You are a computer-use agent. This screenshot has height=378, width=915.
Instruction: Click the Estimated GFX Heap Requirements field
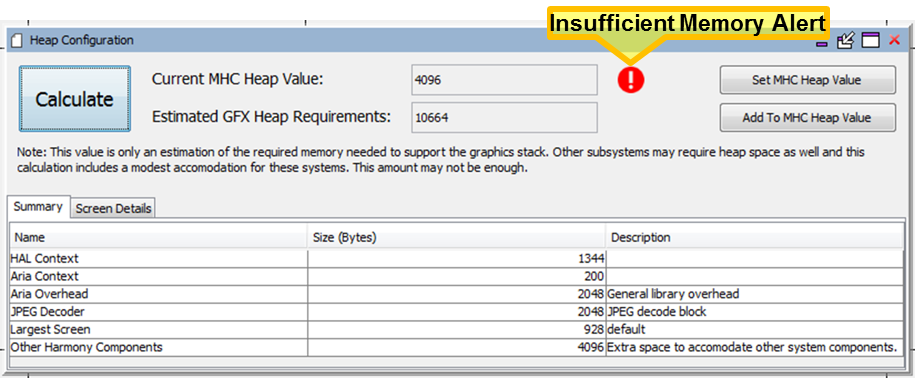pyautogui.click(x=504, y=118)
